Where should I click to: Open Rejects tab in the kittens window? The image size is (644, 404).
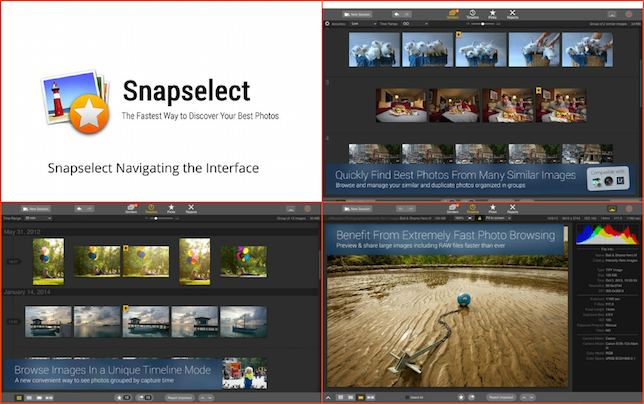tap(512, 14)
